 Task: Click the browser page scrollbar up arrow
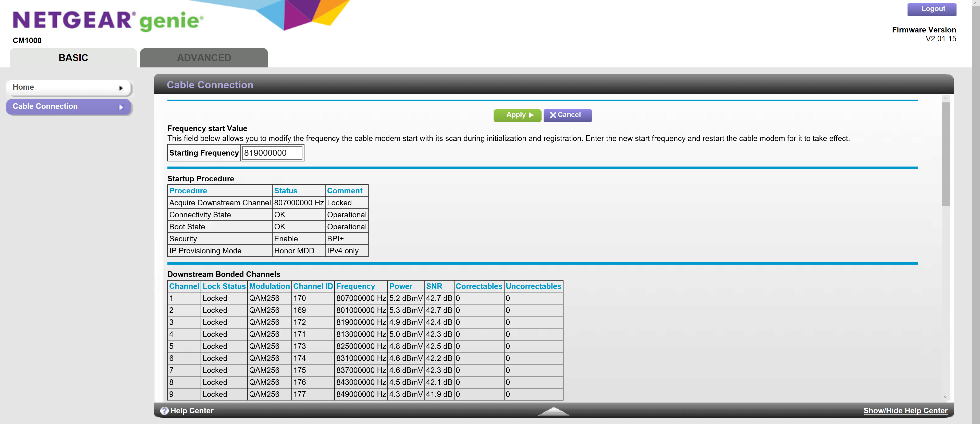pos(976,3)
